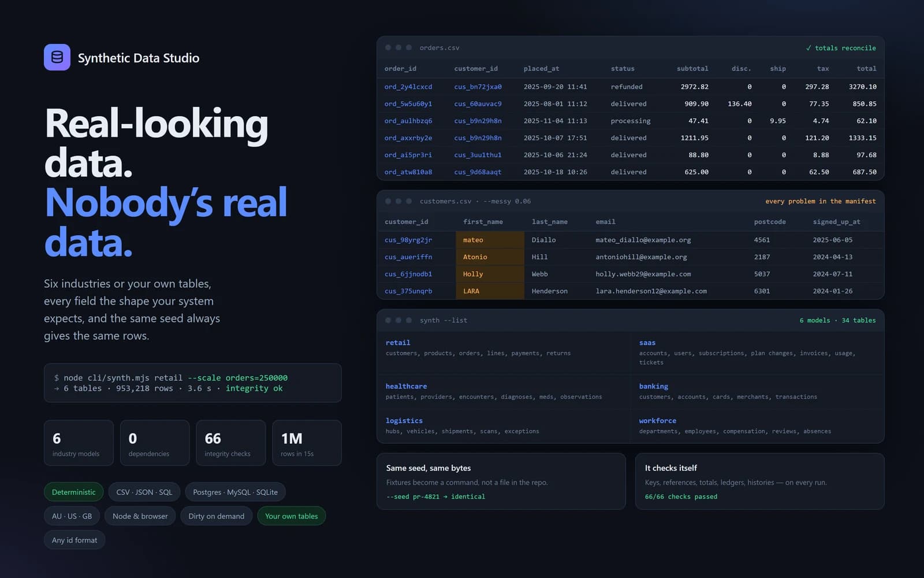Select the 0 dependencies stat card
The height and width of the screenshot is (578, 924).
pos(155,443)
